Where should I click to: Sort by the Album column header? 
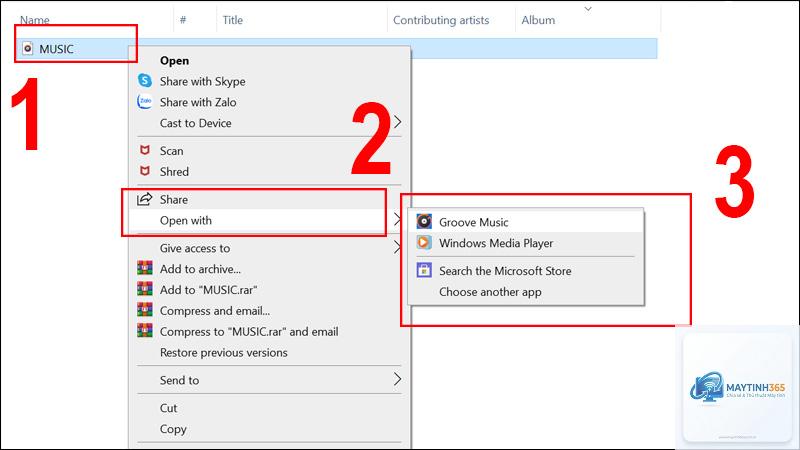538,20
